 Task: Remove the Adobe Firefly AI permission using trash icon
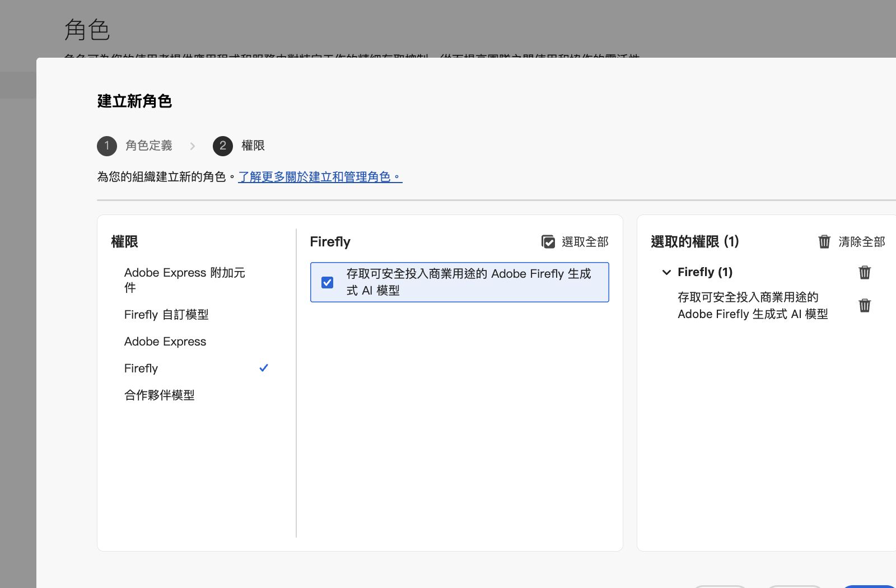point(864,306)
